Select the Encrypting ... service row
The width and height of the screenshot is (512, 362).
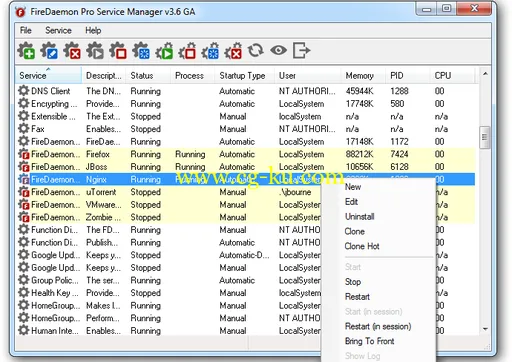click(246, 104)
